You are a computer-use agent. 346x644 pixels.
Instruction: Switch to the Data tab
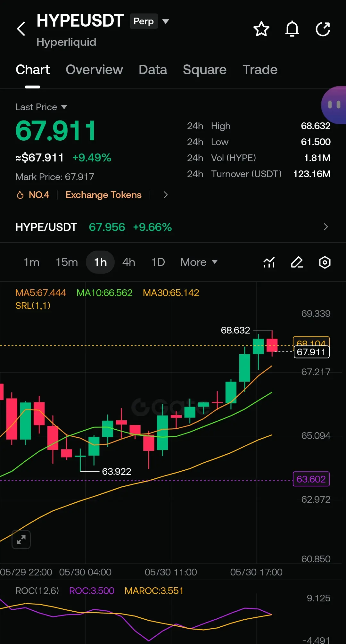tap(153, 70)
